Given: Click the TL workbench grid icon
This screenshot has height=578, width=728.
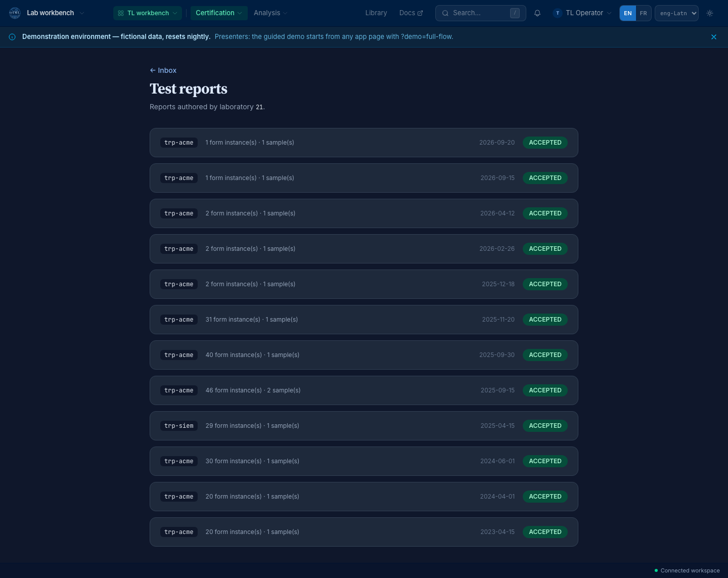Looking at the screenshot, I should [x=121, y=13].
